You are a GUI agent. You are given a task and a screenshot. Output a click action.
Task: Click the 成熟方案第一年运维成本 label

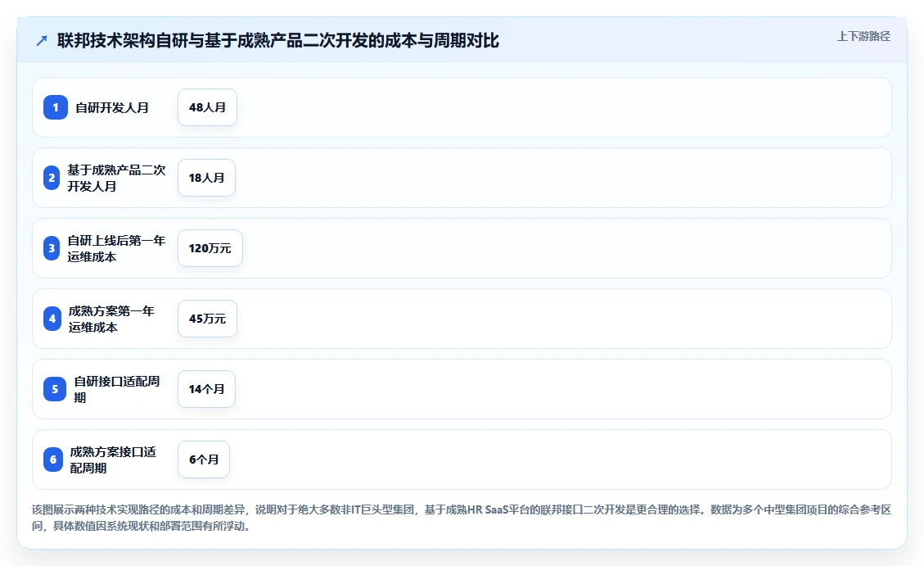pos(112,319)
